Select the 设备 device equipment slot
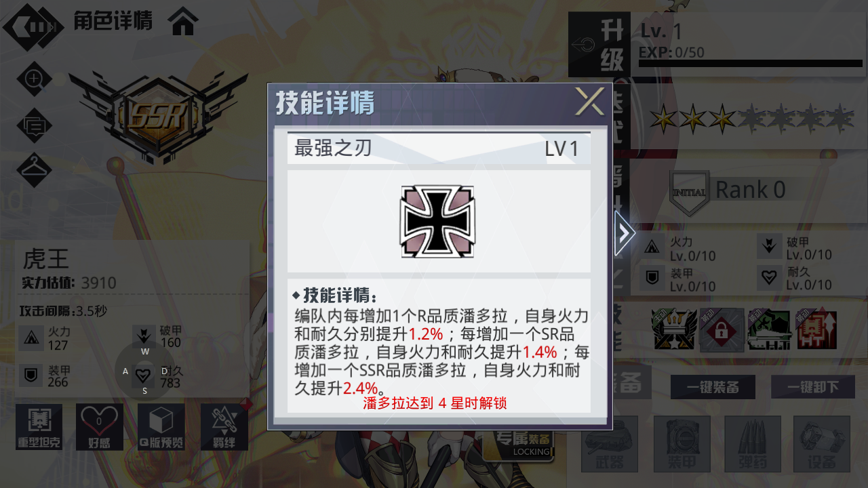The image size is (868, 488). pos(822,444)
